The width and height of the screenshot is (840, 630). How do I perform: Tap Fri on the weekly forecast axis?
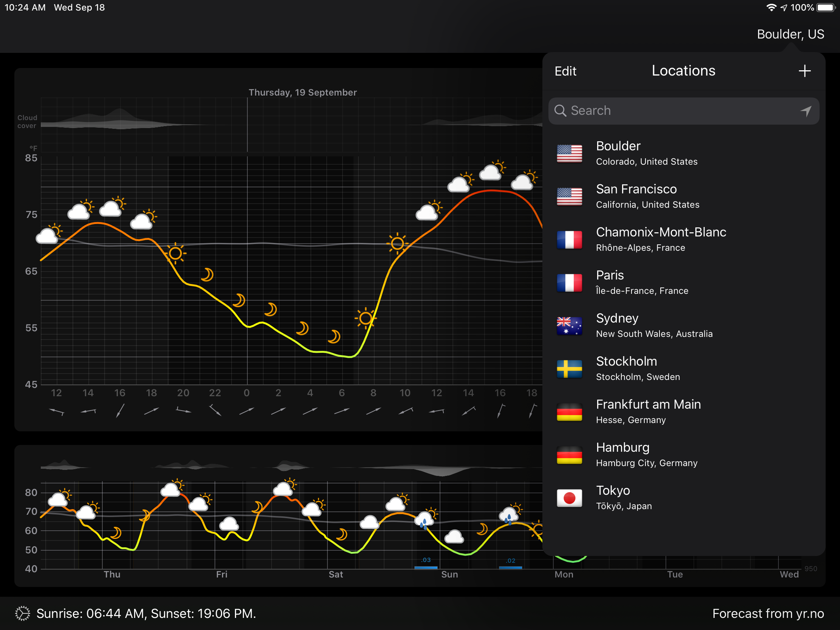pos(222,574)
